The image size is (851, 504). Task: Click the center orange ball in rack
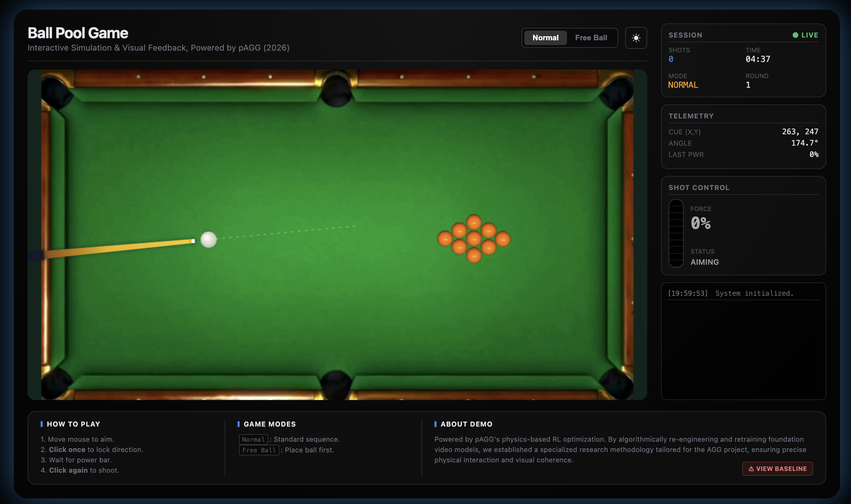tap(474, 239)
